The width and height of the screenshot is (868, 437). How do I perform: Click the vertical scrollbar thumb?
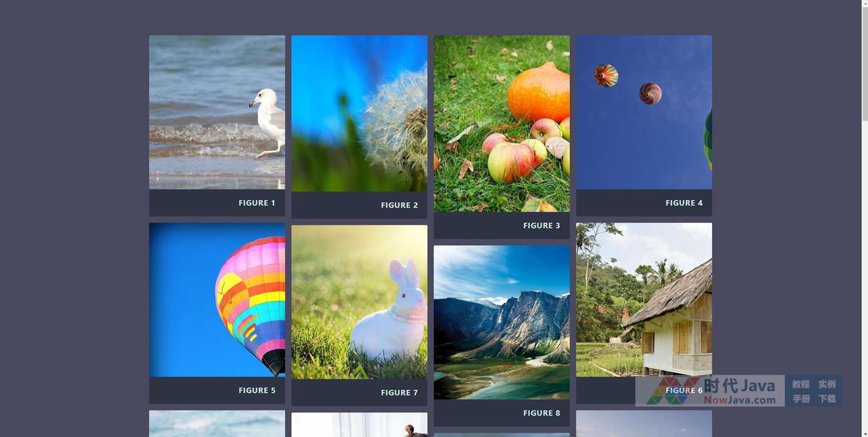coord(865,65)
